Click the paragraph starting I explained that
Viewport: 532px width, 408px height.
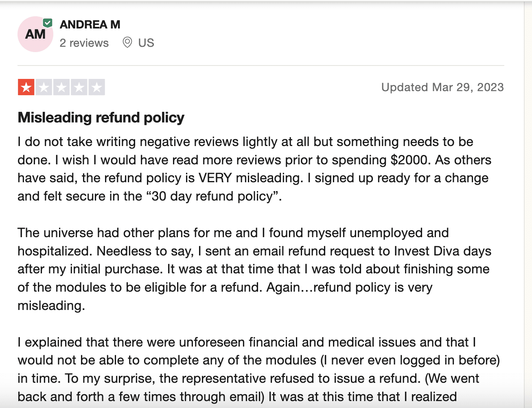pos(259,369)
